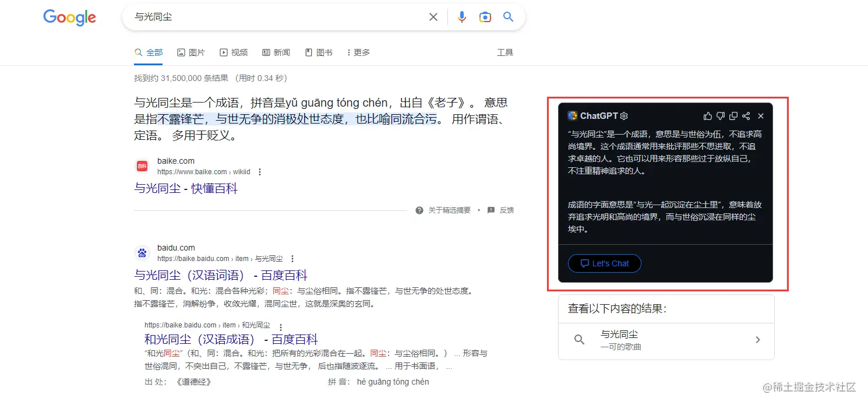Click the ChatGPT panel title text
Image resolution: width=868 pixels, height=405 pixels.
point(599,116)
